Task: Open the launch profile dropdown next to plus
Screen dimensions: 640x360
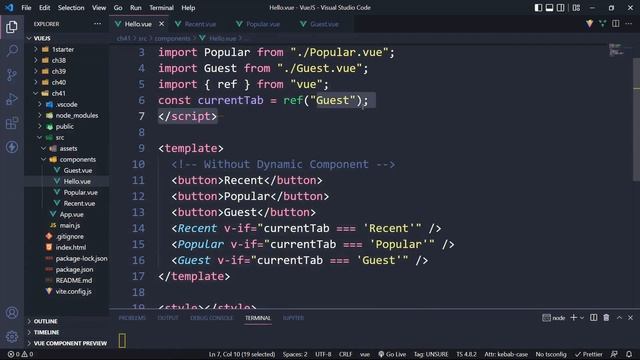Action: click(x=582, y=318)
